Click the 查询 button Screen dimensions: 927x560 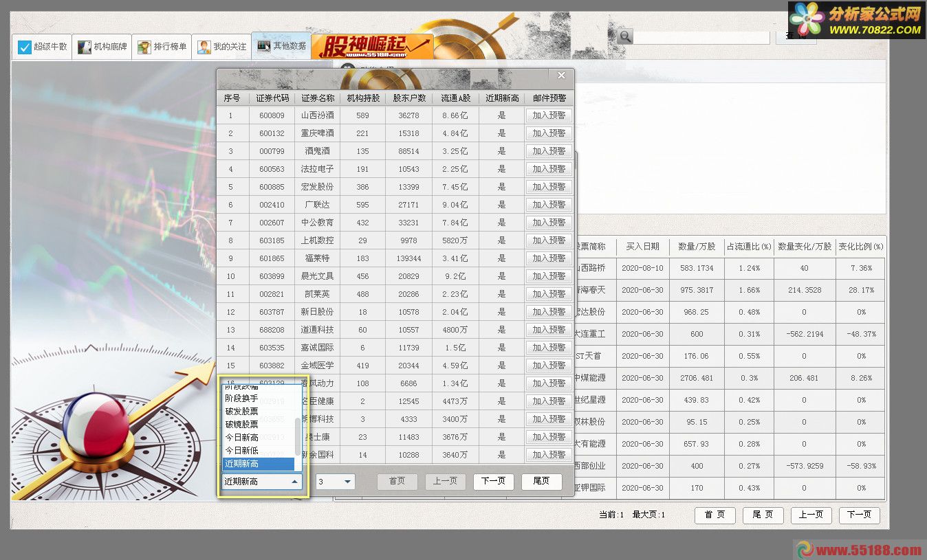pos(796,36)
